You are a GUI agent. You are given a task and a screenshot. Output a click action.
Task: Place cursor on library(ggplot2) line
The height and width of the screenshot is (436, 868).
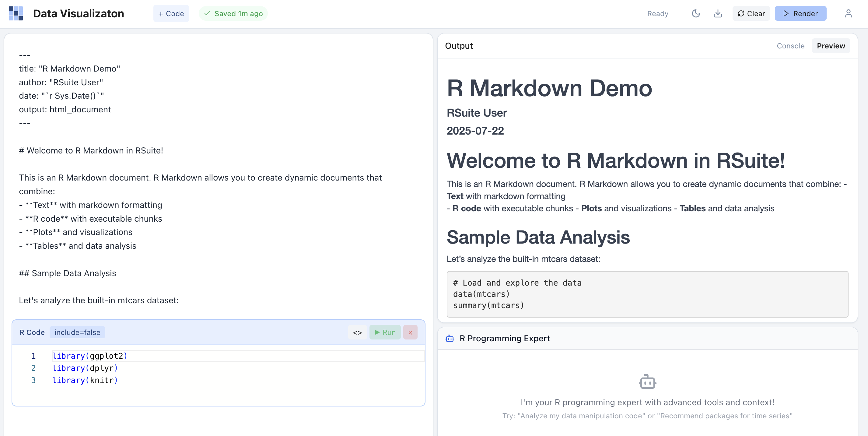[x=89, y=356]
